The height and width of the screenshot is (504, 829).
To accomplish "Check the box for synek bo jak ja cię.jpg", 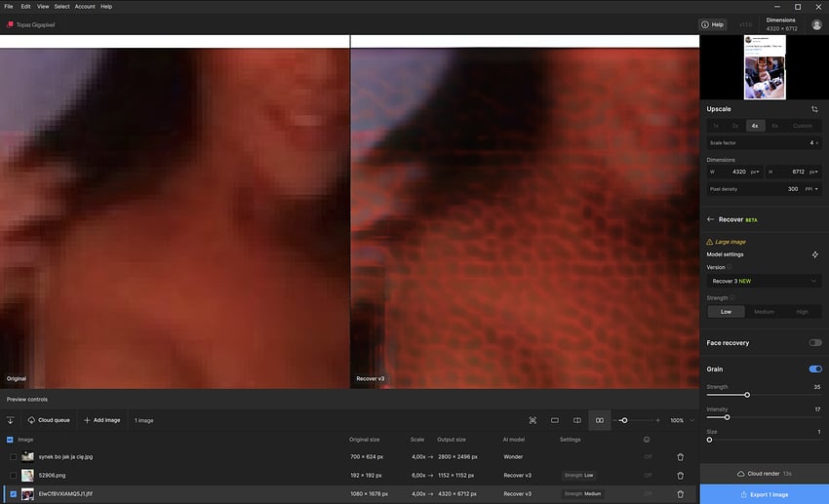I will coord(12,456).
